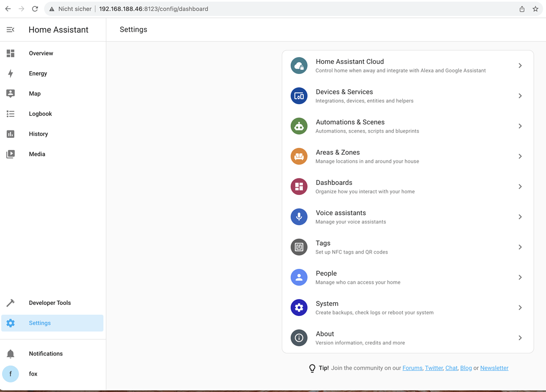The height and width of the screenshot is (392, 546).
Task: Open the Home Assistant Cloud icon
Action: click(299, 66)
